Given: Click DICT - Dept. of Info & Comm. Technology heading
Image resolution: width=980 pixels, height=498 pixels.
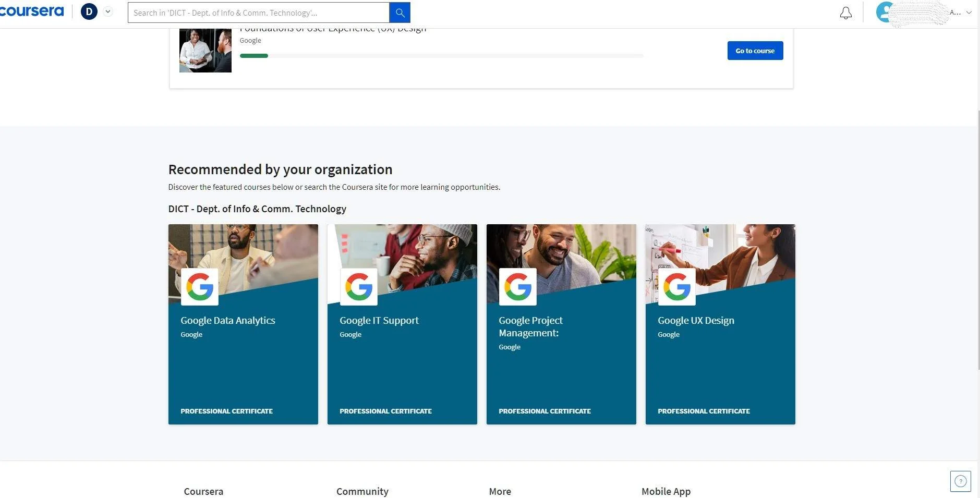Looking at the screenshot, I should [x=257, y=209].
